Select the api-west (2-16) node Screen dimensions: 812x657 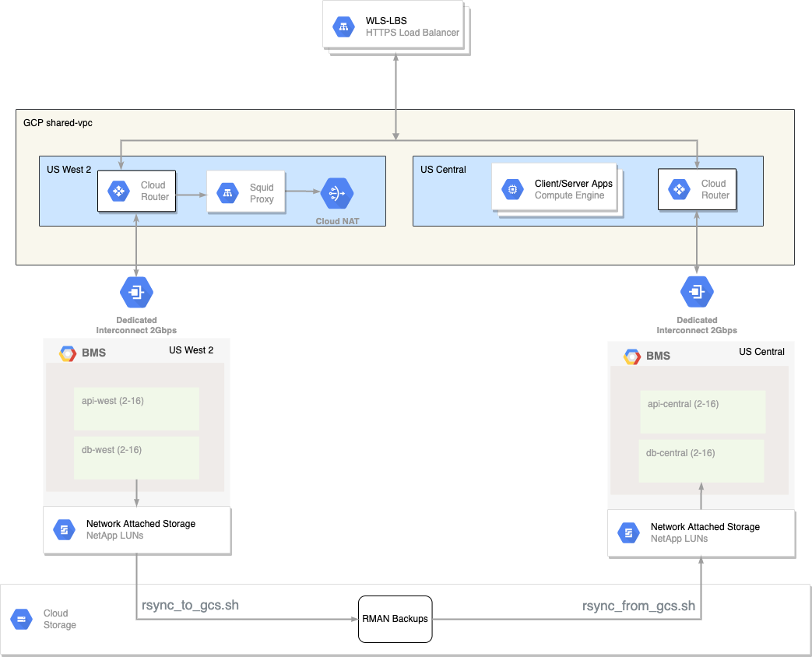[136, 409]
